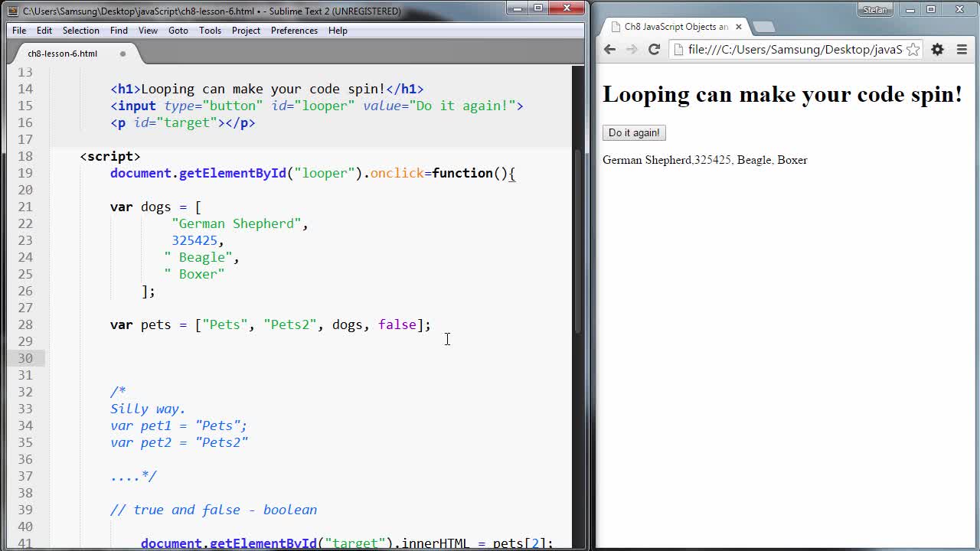
Task: Open the View menu
Action: (x=148, y=31)
